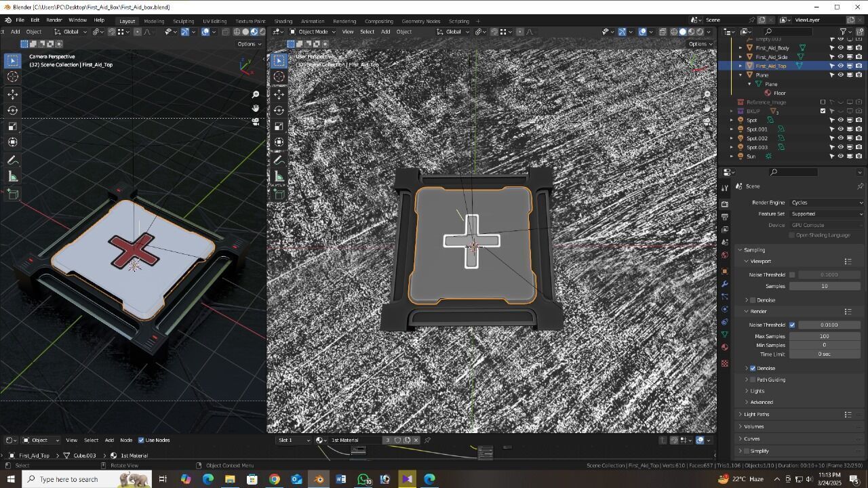The image size is (868, 488).
Task: Open the File menu
Action: click(20, 20)
